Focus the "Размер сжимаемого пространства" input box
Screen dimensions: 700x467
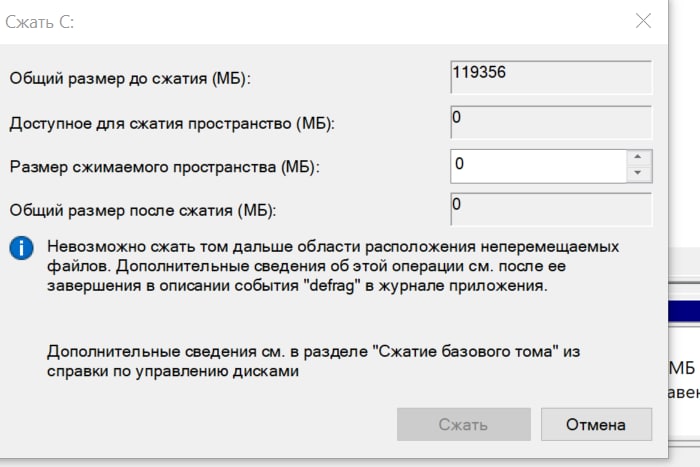point(538,166)
